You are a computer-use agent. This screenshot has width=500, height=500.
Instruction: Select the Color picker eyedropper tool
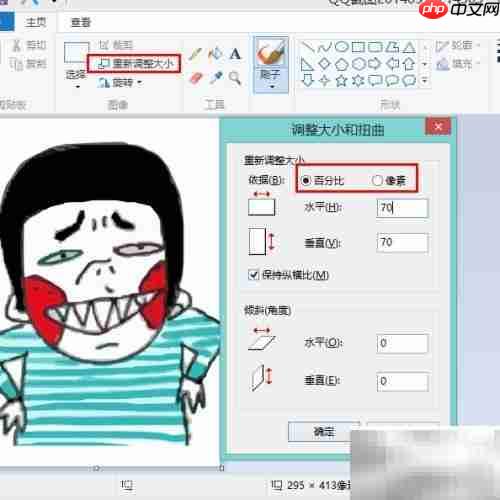pos(216,78)
